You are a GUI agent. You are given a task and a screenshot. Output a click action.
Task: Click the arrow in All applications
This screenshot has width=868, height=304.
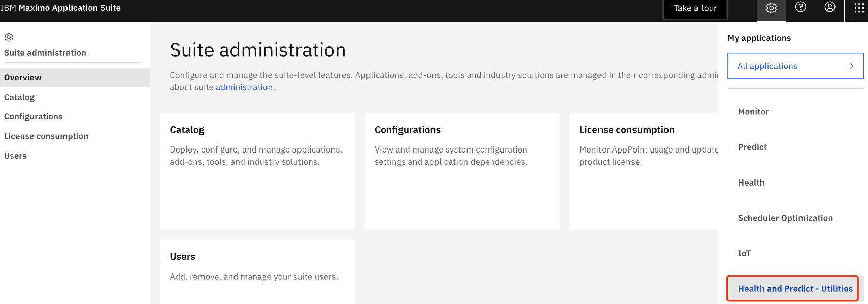pos(849,66)
